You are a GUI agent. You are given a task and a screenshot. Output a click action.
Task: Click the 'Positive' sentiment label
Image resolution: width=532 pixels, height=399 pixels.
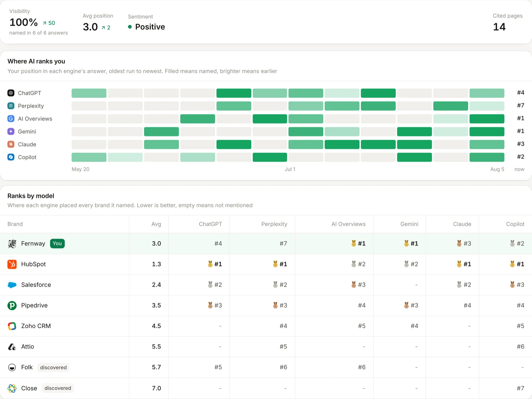pos(150,27)
